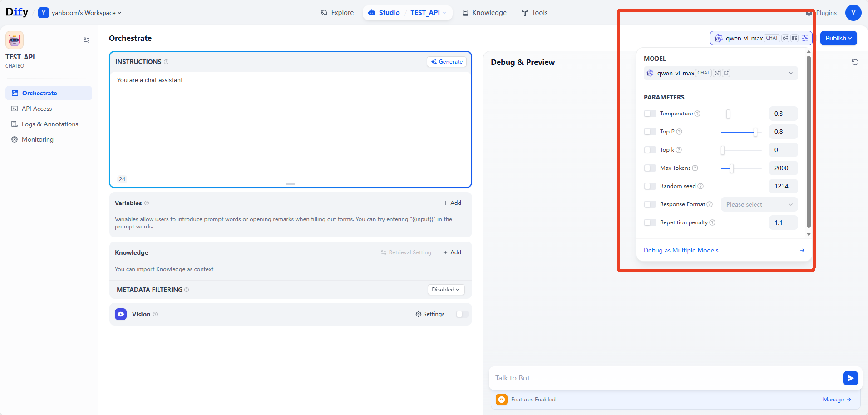Click the Manage features link
The height and width of the screenshot is (415, 868).
[x=837, y=400]
